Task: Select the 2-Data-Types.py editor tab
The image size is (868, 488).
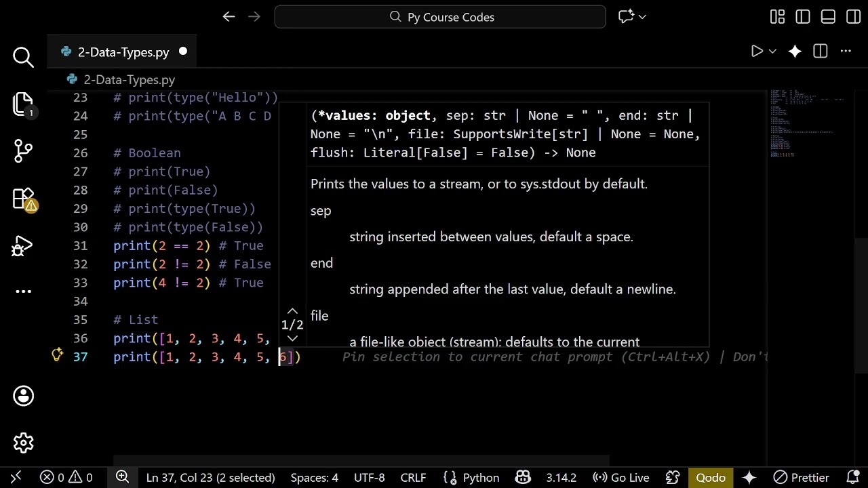Action: pos(123,52)
